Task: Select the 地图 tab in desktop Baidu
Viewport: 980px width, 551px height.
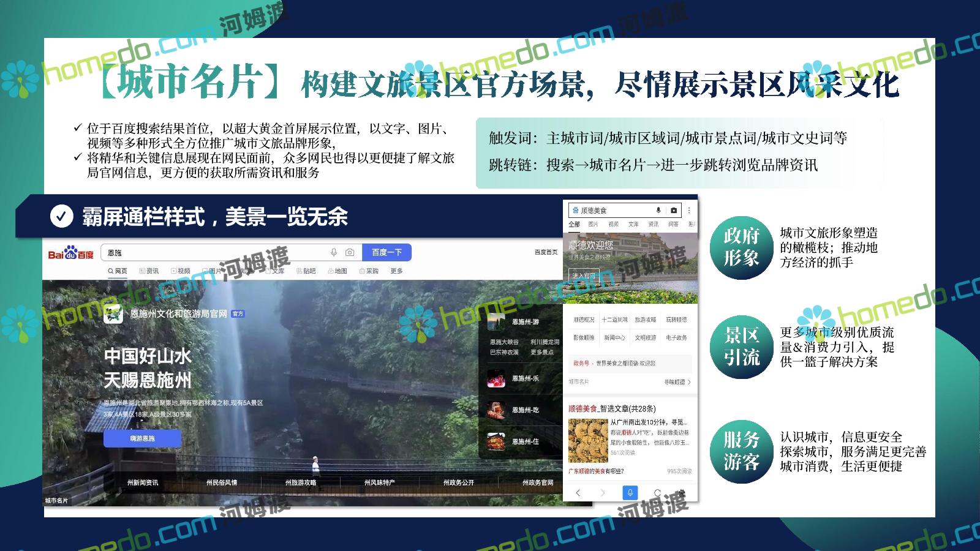Action: pos(337,271)
